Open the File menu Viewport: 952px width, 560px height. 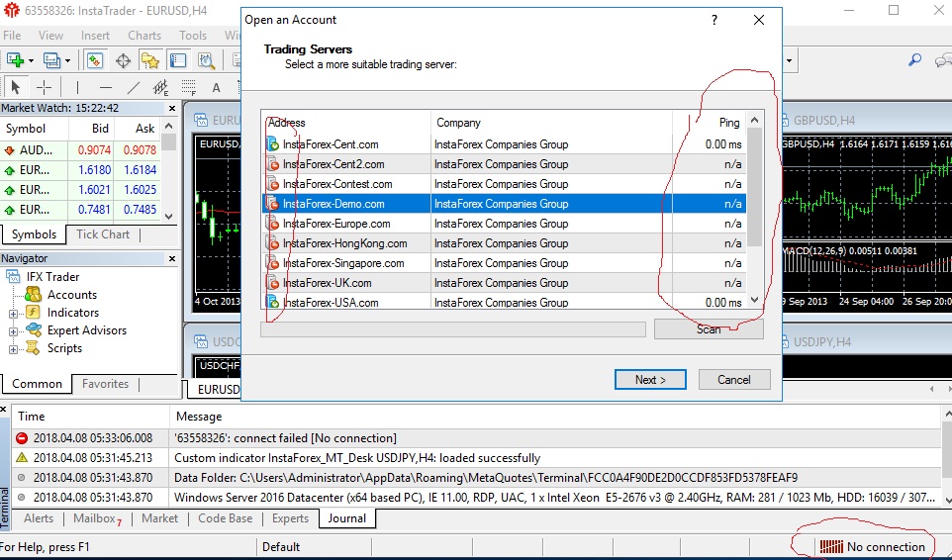[x=12, y=36]
